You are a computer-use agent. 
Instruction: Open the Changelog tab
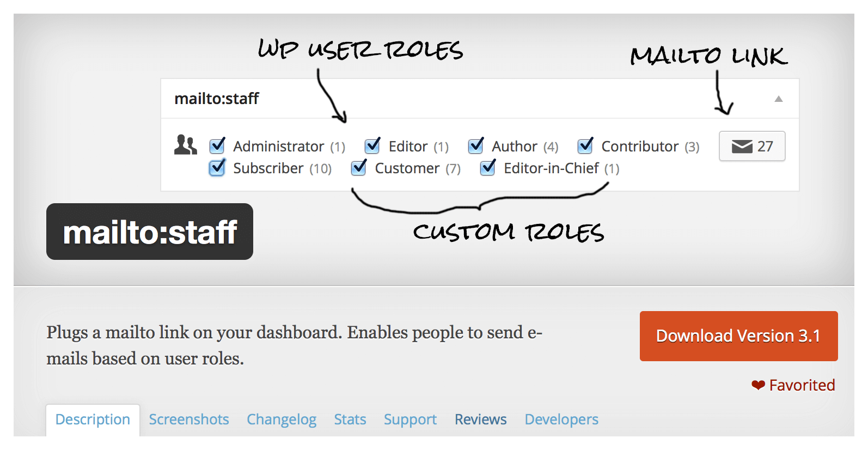pyautogui.click(x=282, y=419)
